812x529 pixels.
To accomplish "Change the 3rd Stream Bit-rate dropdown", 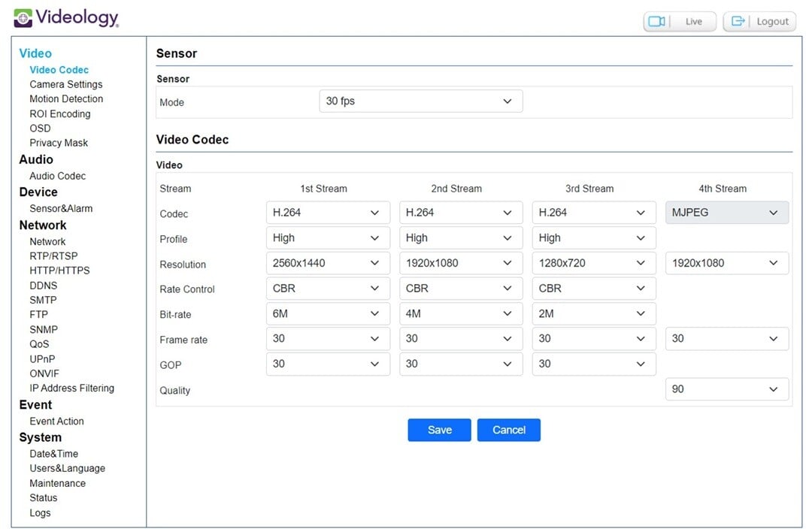I will 593,313.
